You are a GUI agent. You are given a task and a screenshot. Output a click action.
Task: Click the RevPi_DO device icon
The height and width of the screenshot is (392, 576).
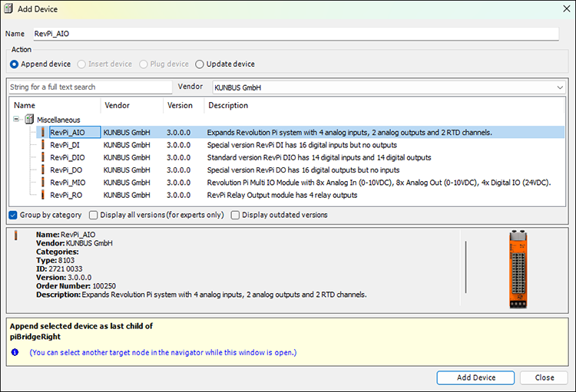pos(42,170)
